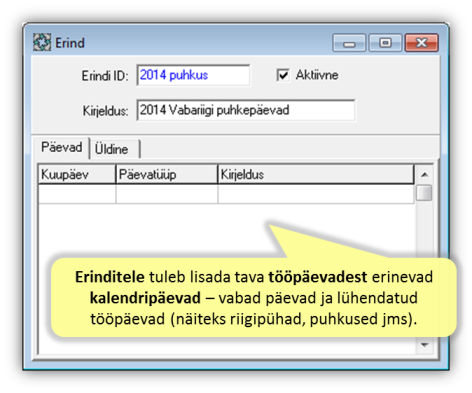
Task: Minimize the Erind window
Action: (349, 43)
